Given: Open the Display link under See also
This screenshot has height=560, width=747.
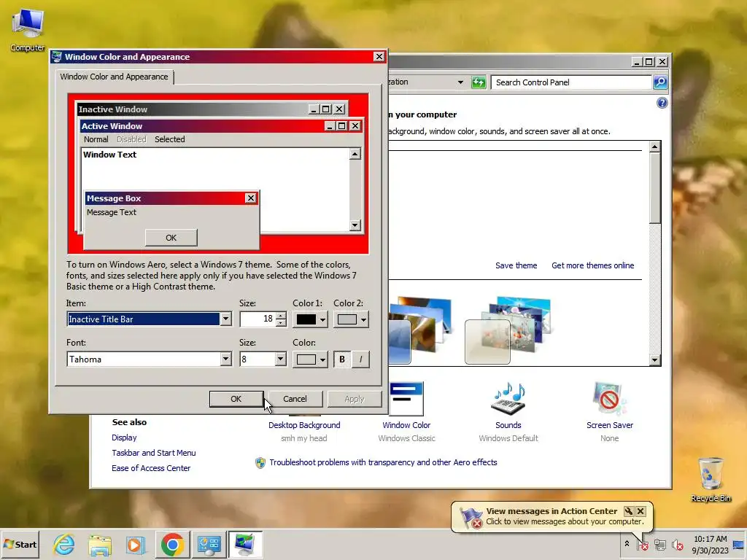Looking at the screenshot, I should 124,437.
